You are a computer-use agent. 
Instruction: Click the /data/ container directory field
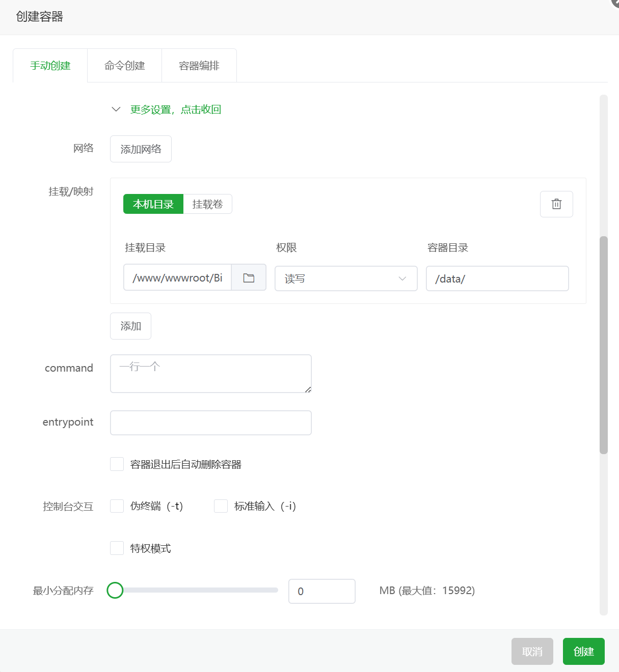click(497, 278)
